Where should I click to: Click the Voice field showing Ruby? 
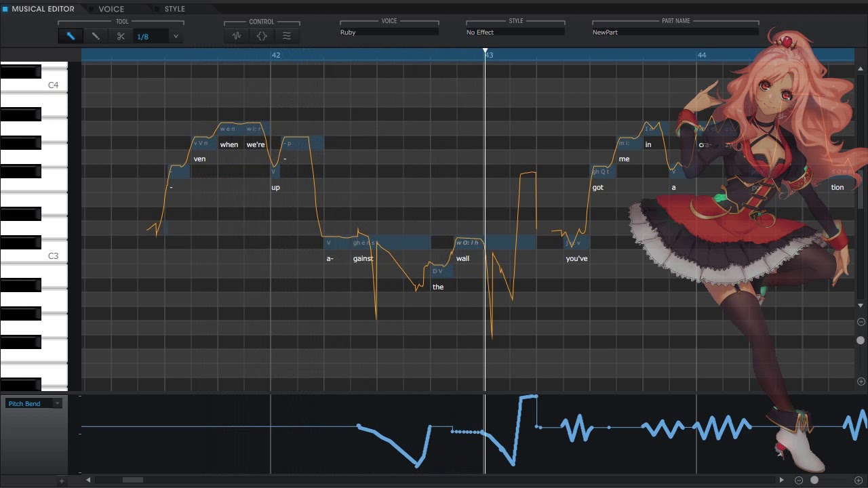point(389,32)
